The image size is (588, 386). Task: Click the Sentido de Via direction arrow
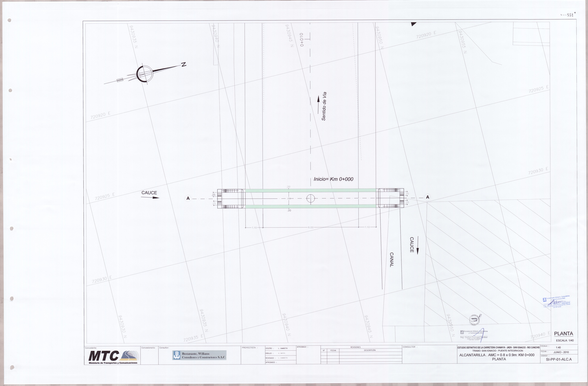click(318, 105)
